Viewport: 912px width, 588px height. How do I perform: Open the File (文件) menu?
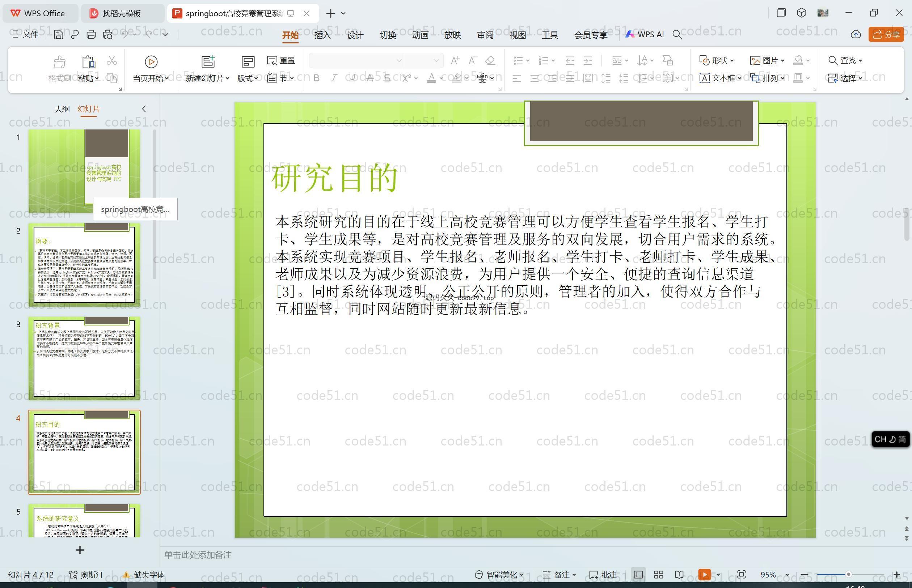coord(25,34)
